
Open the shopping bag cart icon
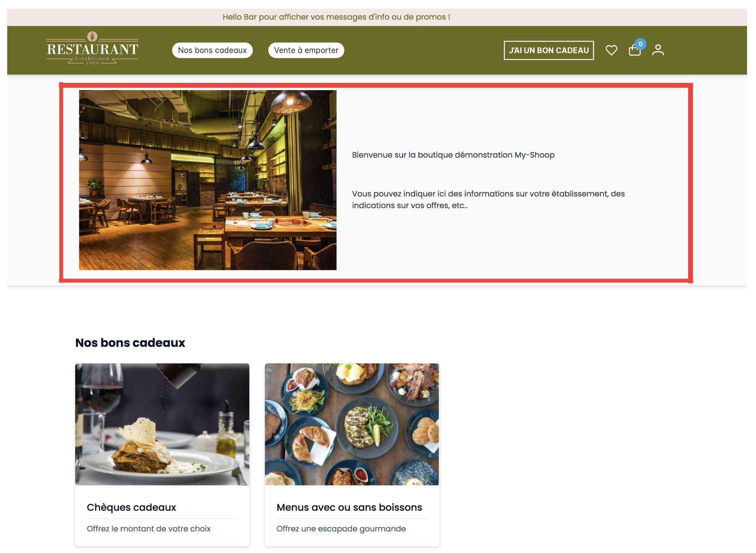[x=634, y=50]
